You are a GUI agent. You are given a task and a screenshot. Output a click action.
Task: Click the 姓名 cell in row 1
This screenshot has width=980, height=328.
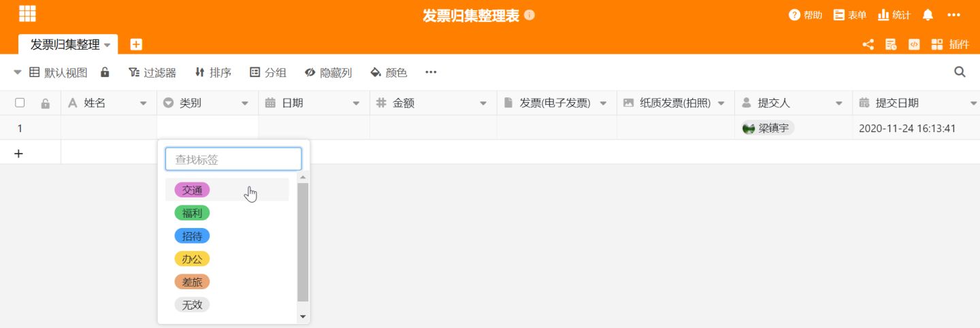click(x=109, y=128)
